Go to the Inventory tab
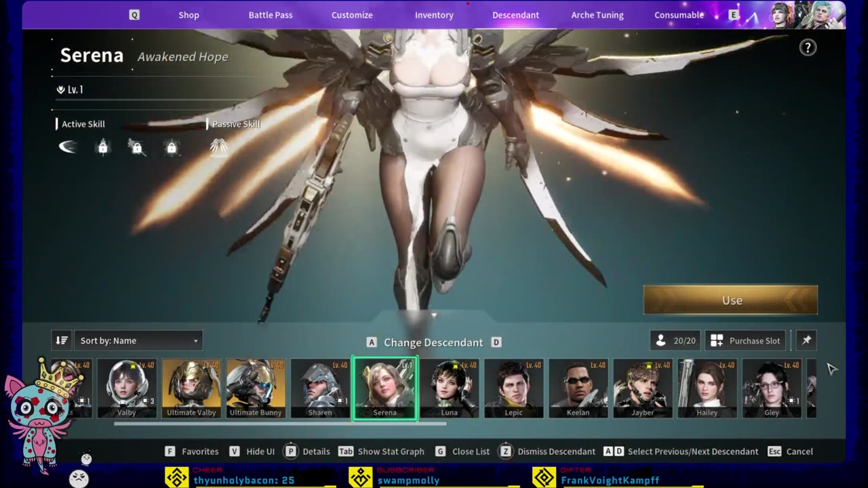This screenshot has width=868, height=488. pyautogui.click(x=434, y=15)
